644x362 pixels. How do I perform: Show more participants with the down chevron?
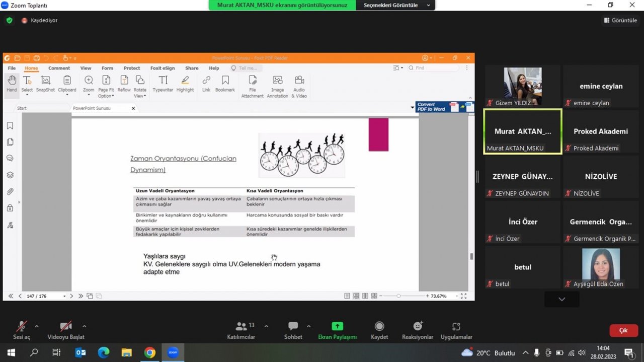(x=561, y=299)
